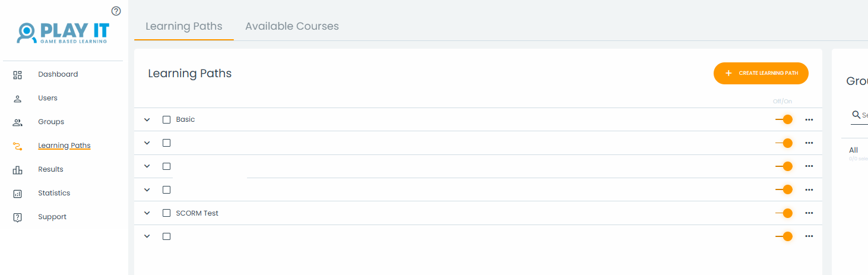Click the Play It logo
Image resolution: width=868 pixels, height=275 pixels.
63,33
